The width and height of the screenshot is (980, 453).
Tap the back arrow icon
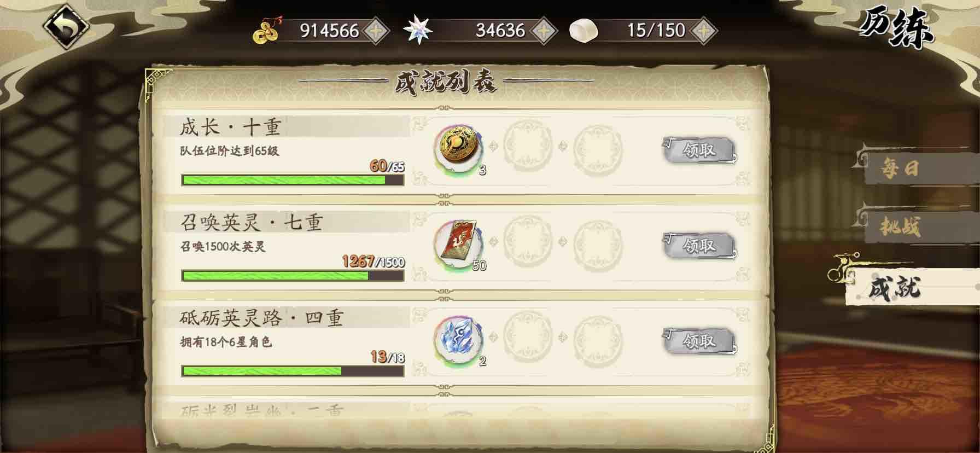click(66, 27)
